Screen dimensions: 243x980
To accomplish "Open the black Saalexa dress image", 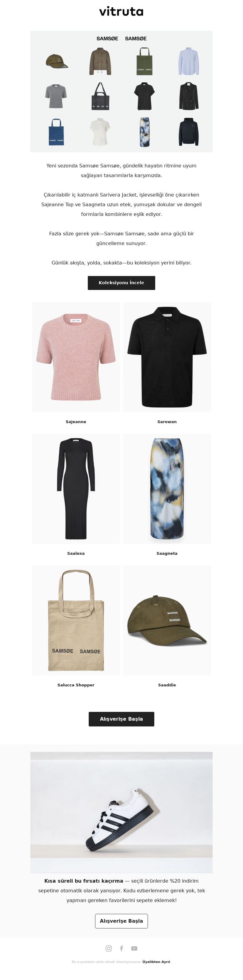I will 76,488.
